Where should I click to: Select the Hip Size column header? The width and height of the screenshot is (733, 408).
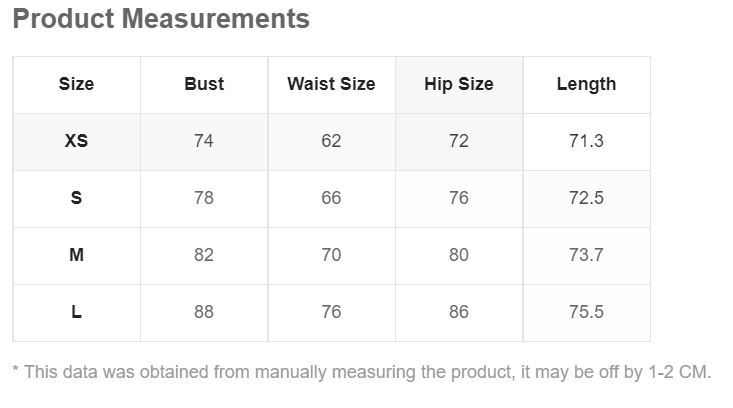[x=459, y=84]
